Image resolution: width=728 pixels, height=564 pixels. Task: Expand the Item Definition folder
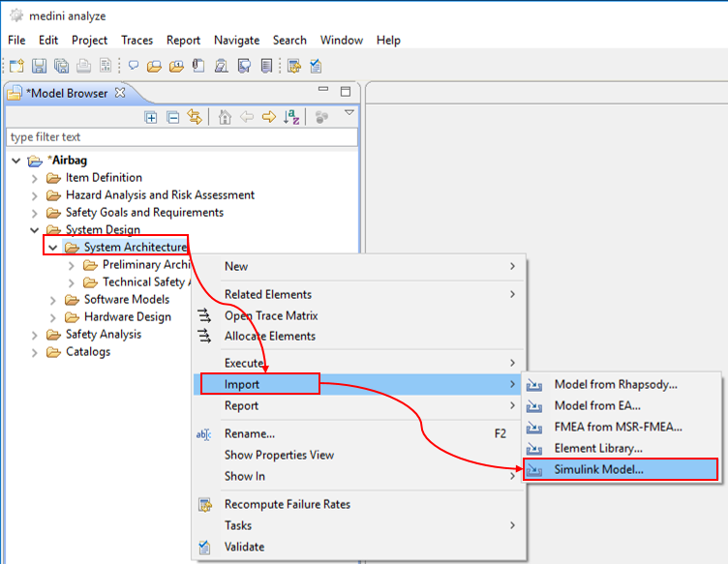tap(36, 178)
